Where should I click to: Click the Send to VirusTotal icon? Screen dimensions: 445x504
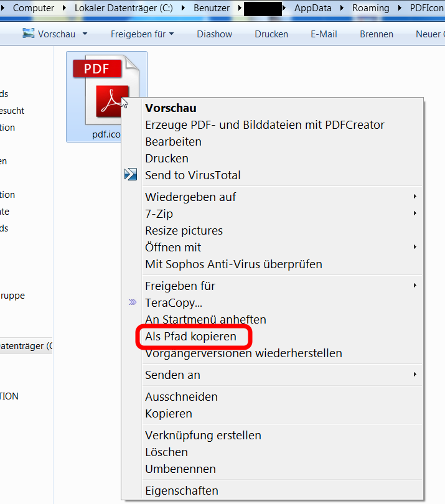pyautogui.click(x=131, y=175)
